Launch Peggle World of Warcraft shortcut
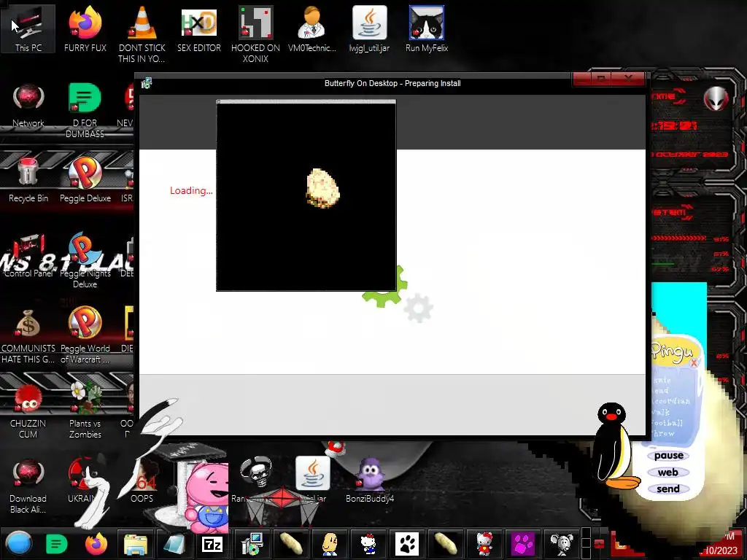Screen dimensions: 747x560 pos(85,335)
